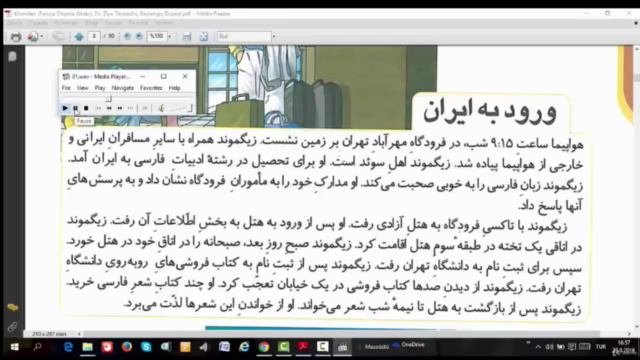640x360 pixels.
Task: Open the Dosya menu in Adobe Reader
Action: 14,23
